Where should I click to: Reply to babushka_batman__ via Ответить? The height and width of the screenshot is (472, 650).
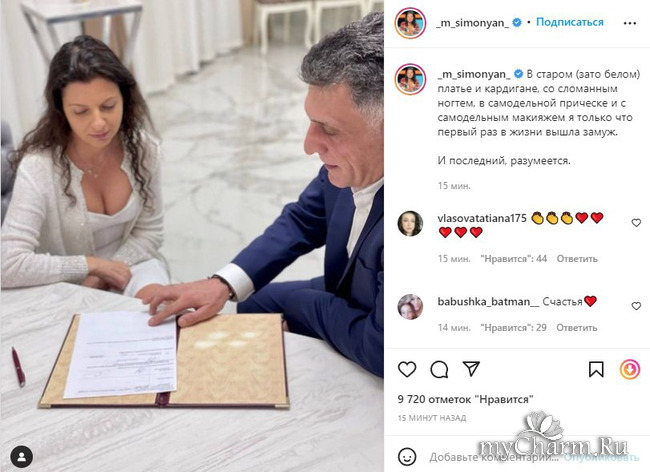point(577,328)
